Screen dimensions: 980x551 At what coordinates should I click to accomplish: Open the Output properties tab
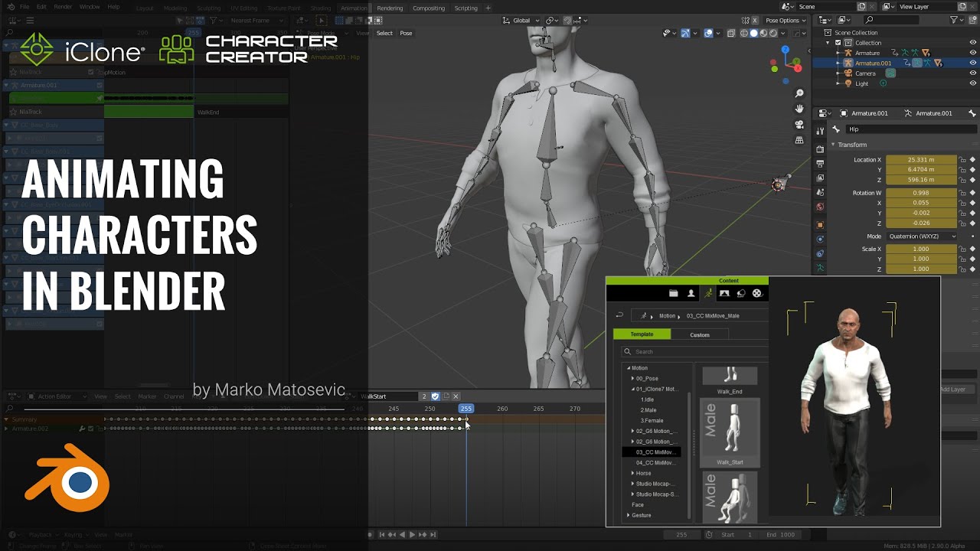820,163
